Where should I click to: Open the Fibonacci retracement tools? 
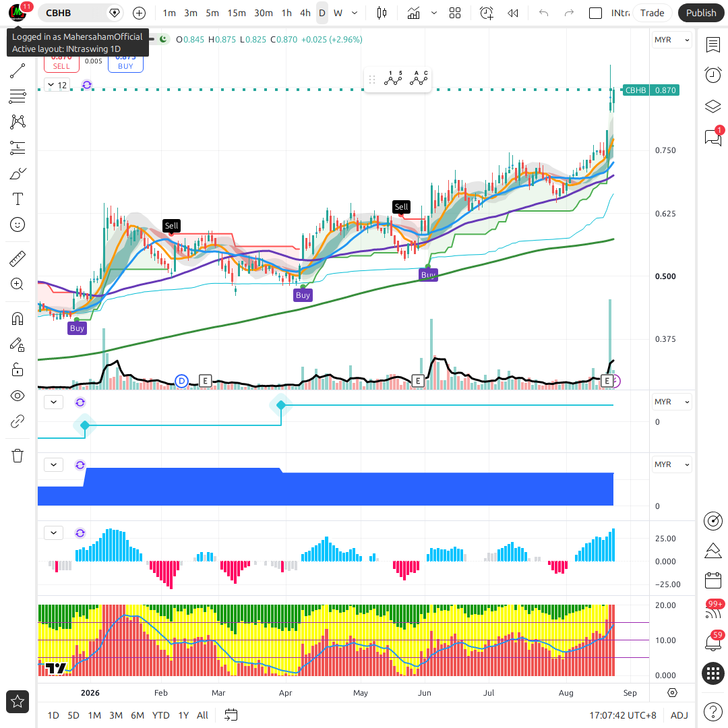tap(18, 96)
